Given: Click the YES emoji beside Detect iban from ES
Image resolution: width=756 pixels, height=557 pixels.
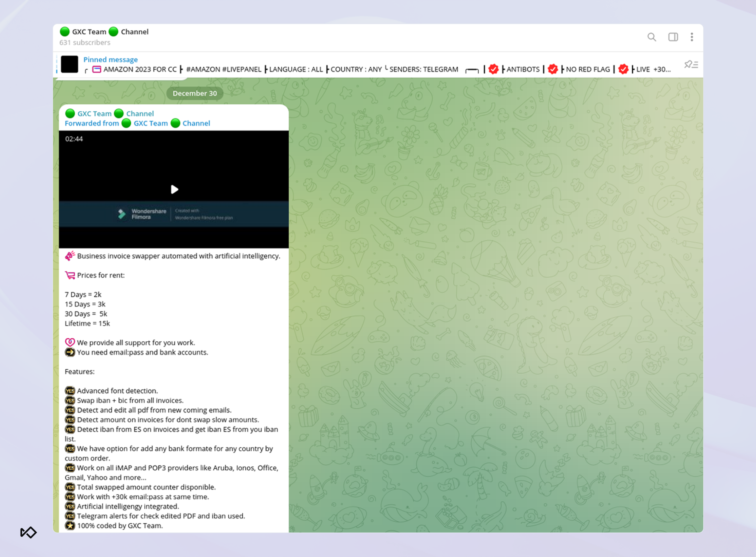Looking at the screenshot, I should [x=70, y=429].
